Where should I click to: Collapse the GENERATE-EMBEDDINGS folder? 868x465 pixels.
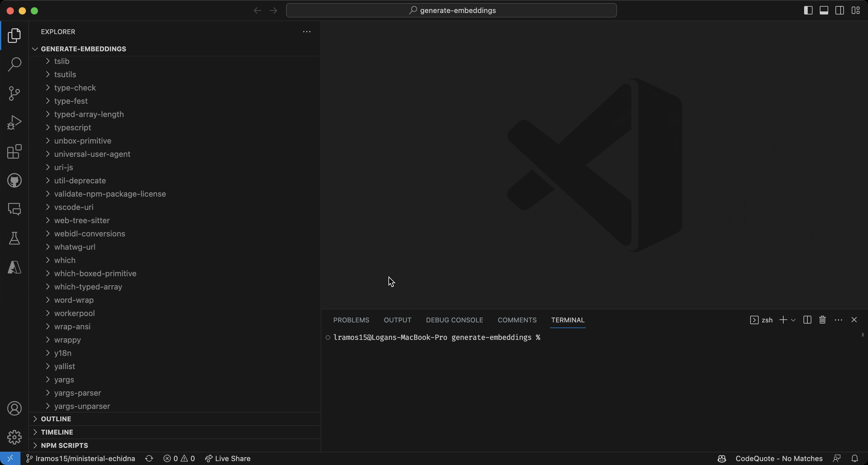[x=35, y=49]
